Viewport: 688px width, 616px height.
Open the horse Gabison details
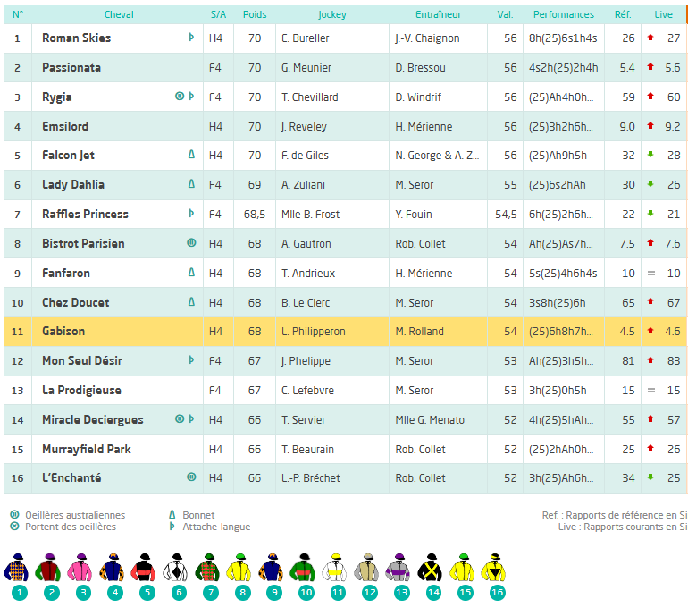pyautogui.click(x=63, y=332)
